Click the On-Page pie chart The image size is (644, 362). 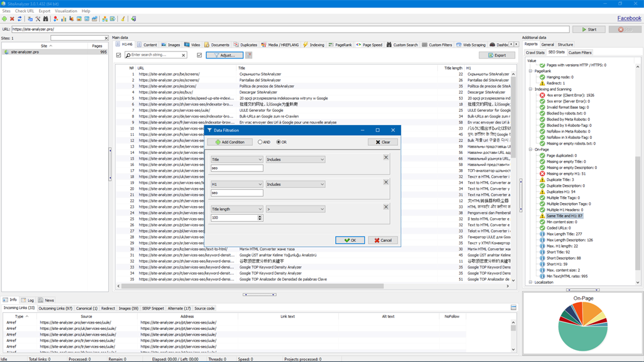point(583,326)
